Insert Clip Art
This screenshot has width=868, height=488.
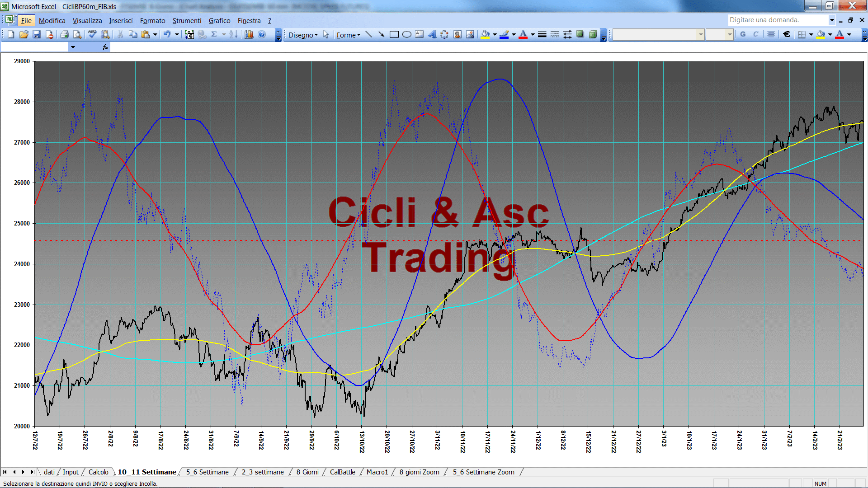458,34
